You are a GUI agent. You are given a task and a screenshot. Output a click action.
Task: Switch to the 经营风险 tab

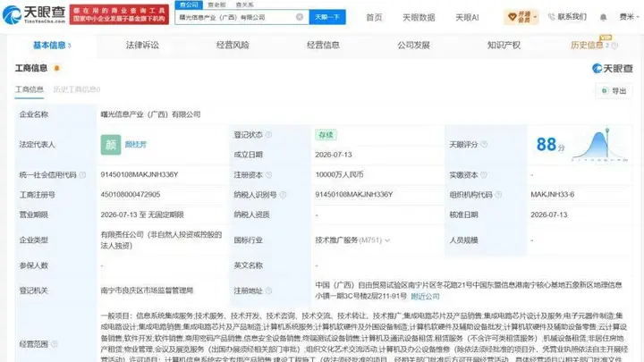(x=233, y=46)
